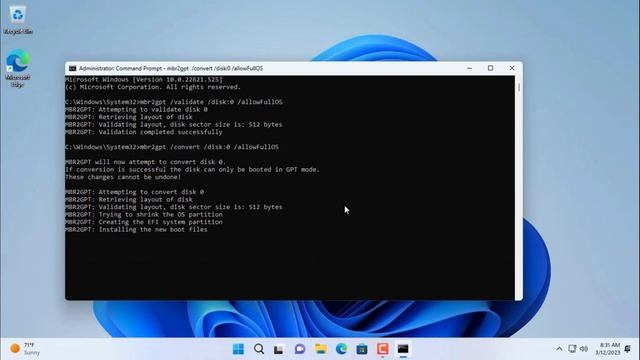Click the 'Creating the EFI system partition' line

[144, 222]
